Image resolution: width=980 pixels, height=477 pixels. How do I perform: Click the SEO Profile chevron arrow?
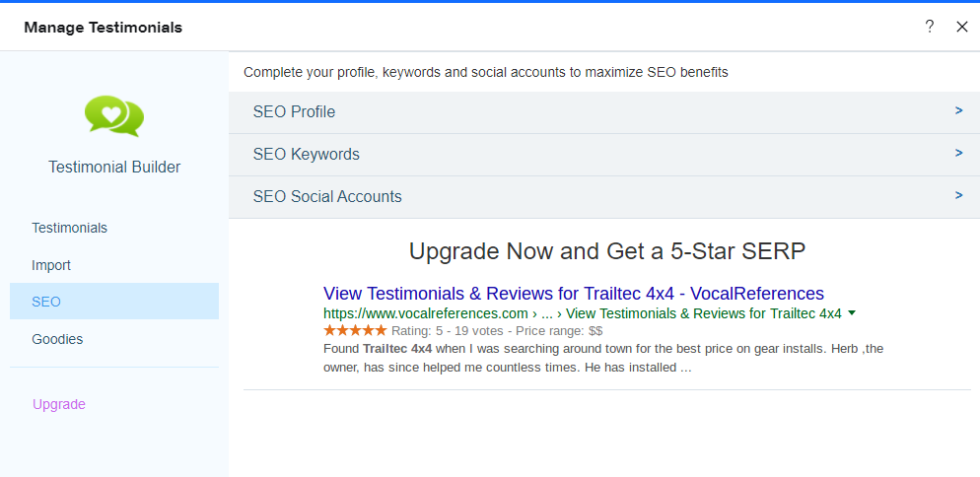click(958, 110)
